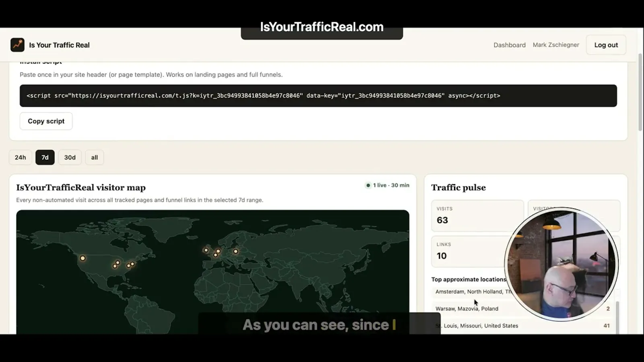Click the tracking script code block
This screenshot has width=644, height=362.
[318, 96]
